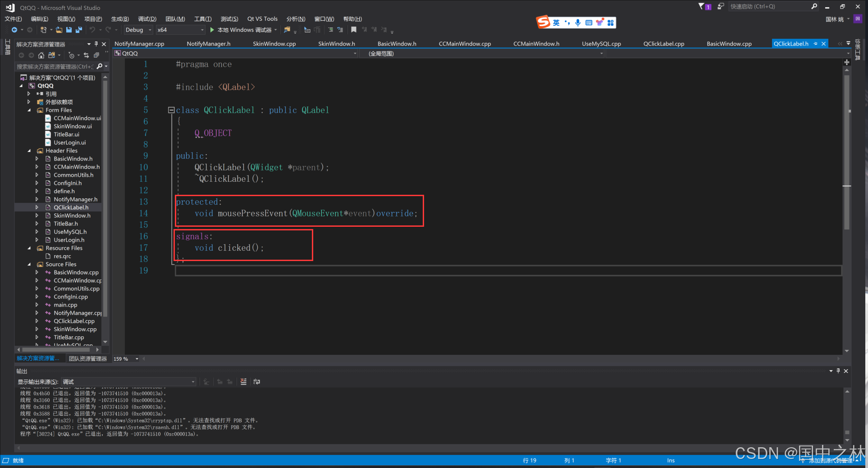The image size is (868, 468).
Task: Switch to the CCMainWindow.h tab
Action: click(536, 44)
